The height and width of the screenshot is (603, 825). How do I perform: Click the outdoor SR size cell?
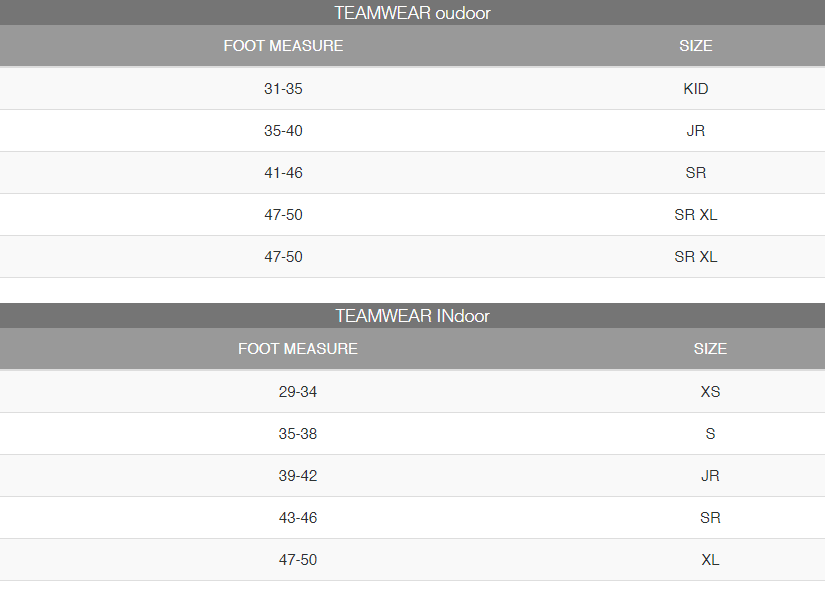[696, 173]
